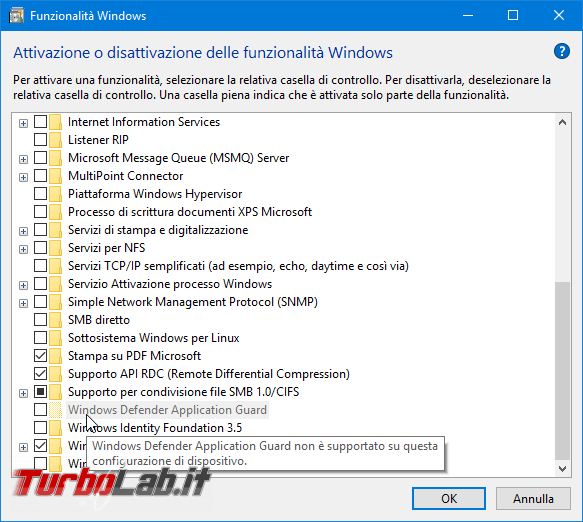
Task: Click the scrollbar down arrow
Action: (x=563, y=468)
